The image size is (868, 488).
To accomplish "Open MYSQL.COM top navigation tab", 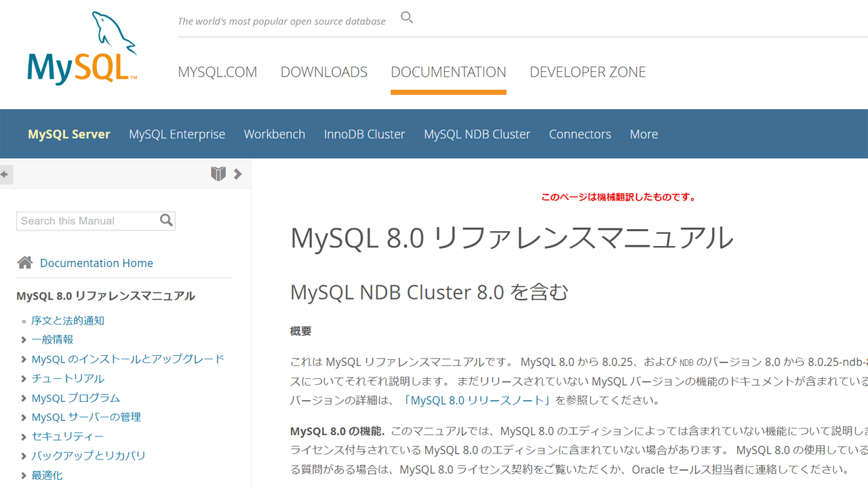I will click(217, 72).
